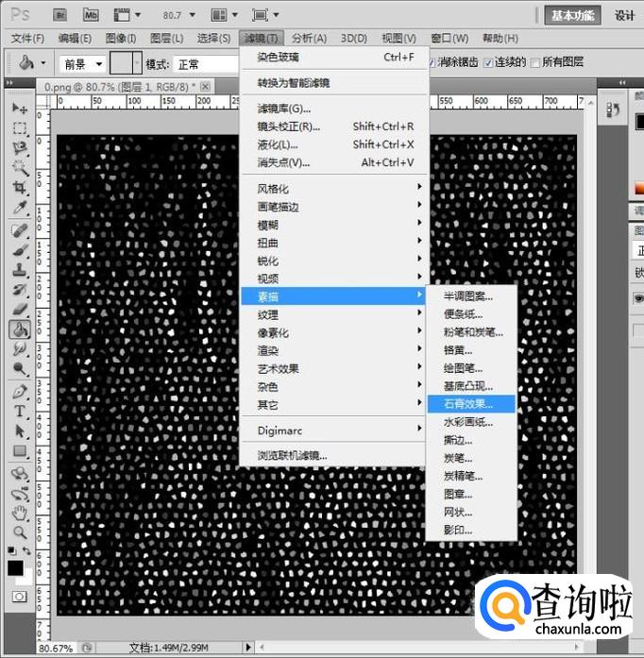
Task: Toggle the 连续的 contiguous checkbox
Action: 487,62
